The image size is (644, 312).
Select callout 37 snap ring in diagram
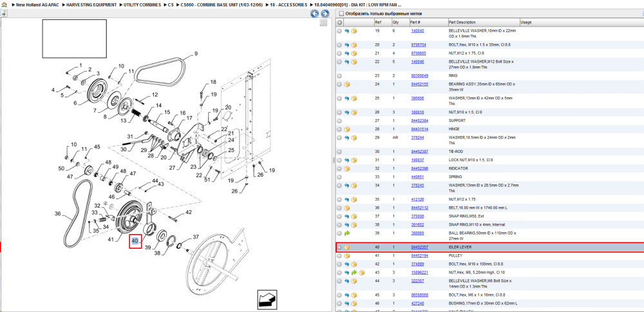point(196,237)
